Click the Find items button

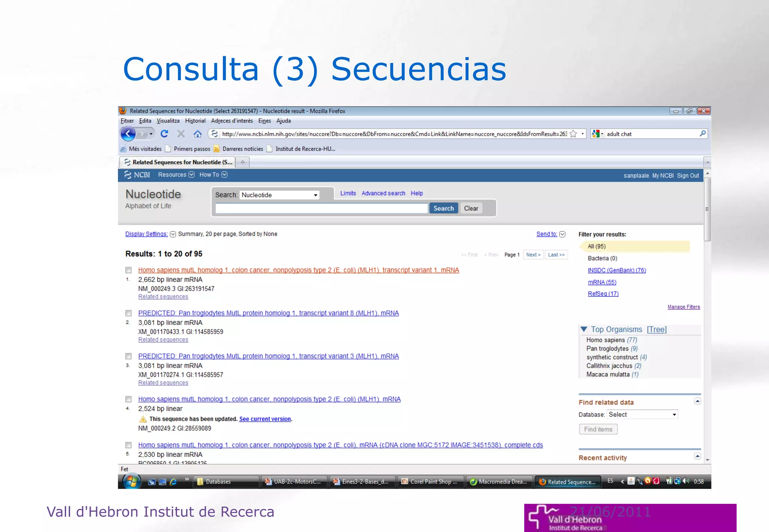[598, 429]
